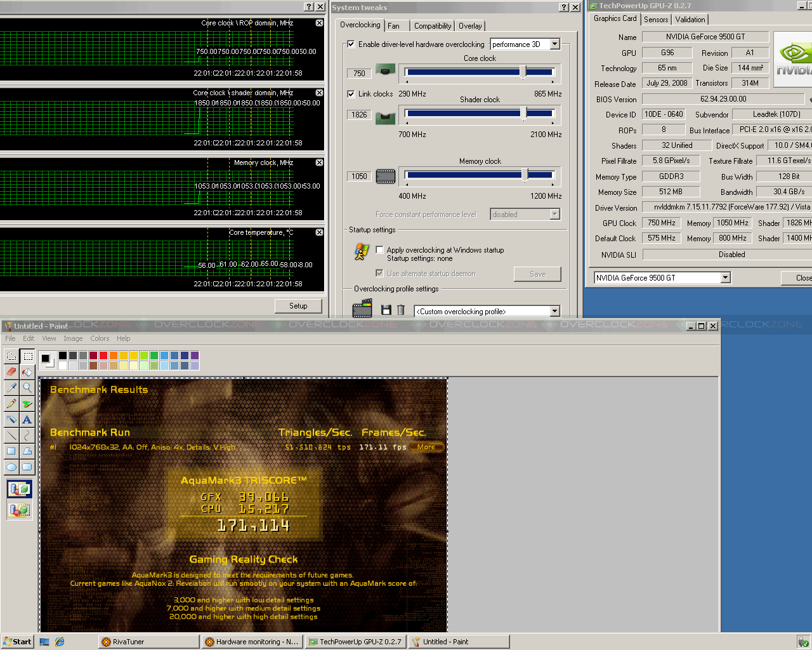The image size is (812, 650).
Task: Pick the Polygon shape tool
Action: [27, 451]
